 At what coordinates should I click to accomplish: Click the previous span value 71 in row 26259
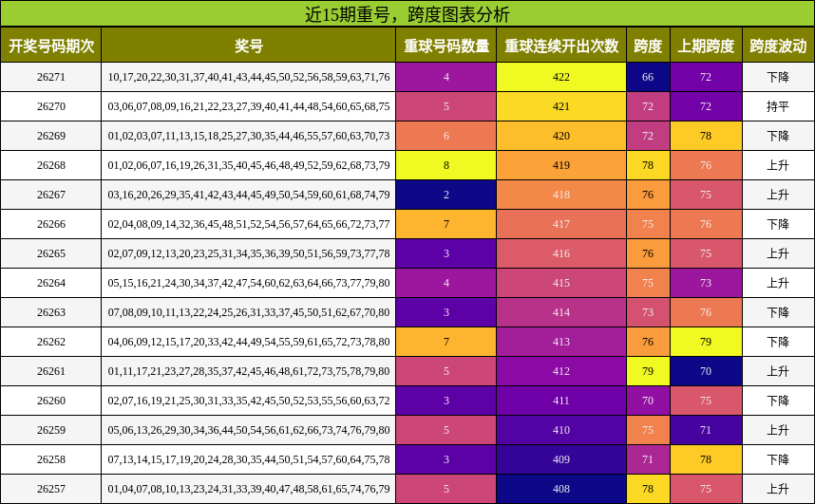click(x=706, y=430)
